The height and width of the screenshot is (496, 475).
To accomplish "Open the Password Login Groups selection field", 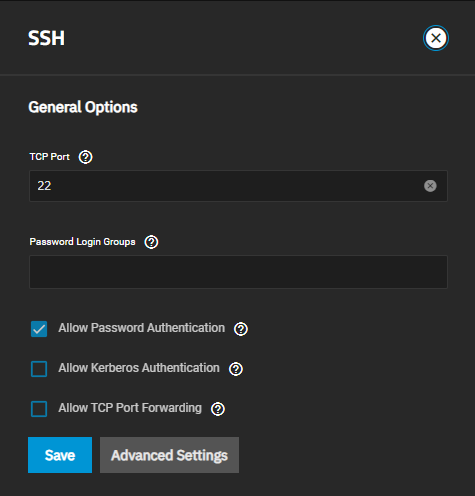I will pos(238,272).
